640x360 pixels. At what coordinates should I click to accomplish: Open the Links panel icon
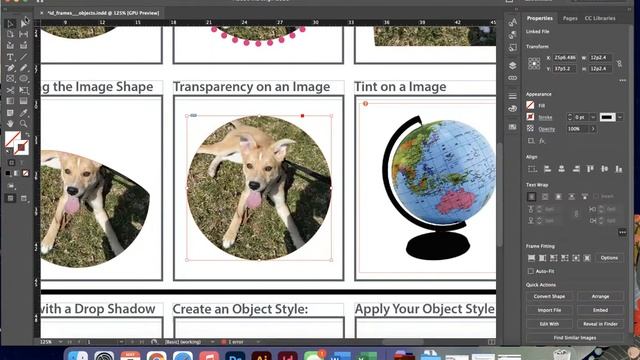click(x=513, y=78)
